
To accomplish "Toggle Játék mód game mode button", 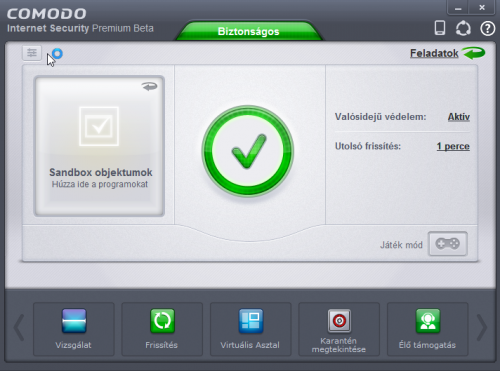I will tap(448, 244).
